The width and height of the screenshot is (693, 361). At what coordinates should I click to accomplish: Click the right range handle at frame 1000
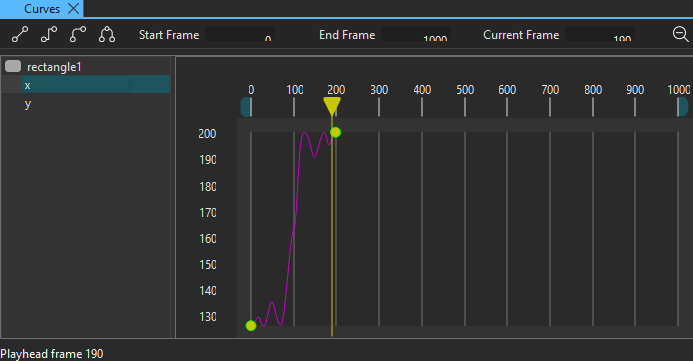(x=682, y=107)
